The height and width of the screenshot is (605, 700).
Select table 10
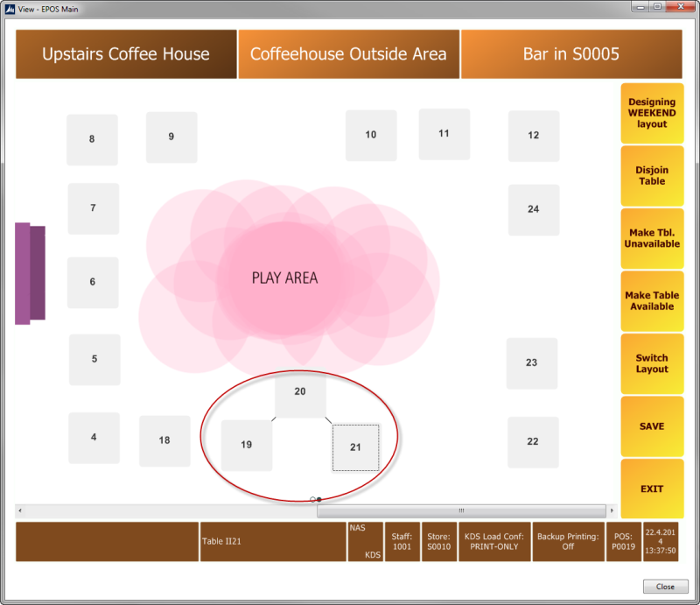371,136
